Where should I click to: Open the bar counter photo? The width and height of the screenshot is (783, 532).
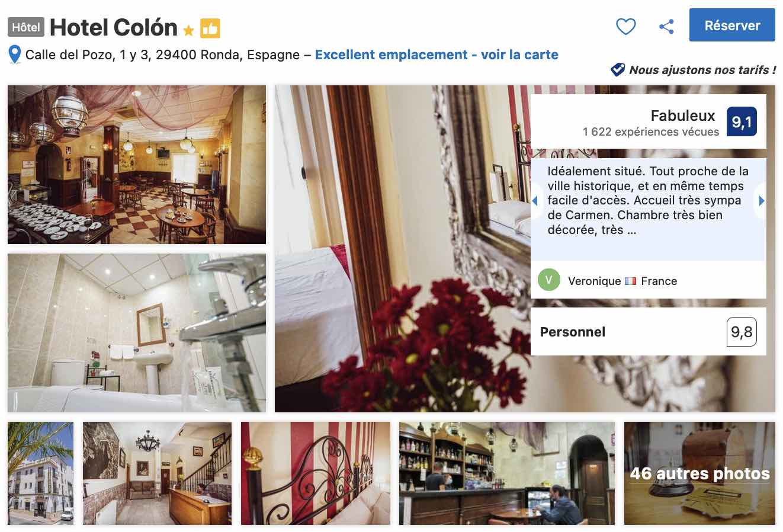[x=507, y=473]
